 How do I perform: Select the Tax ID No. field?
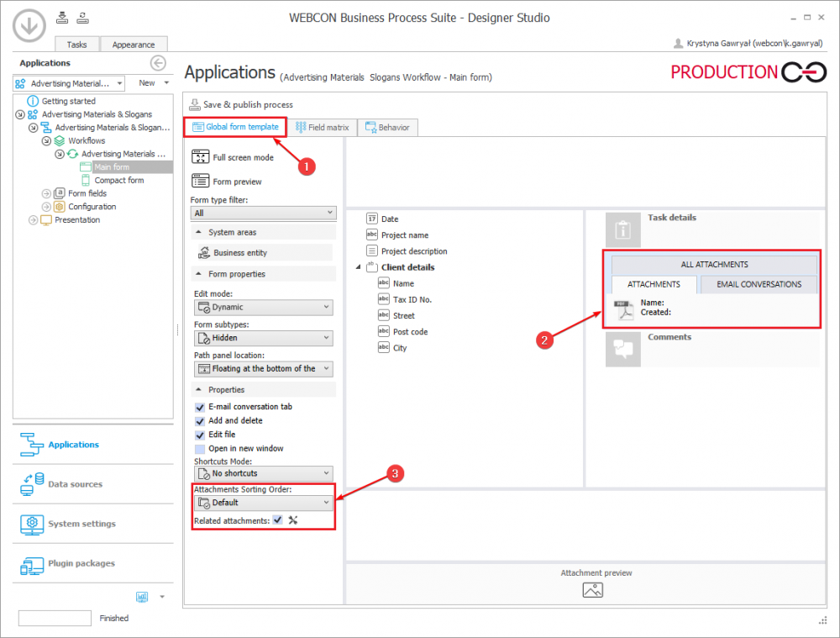pos(412,300)
